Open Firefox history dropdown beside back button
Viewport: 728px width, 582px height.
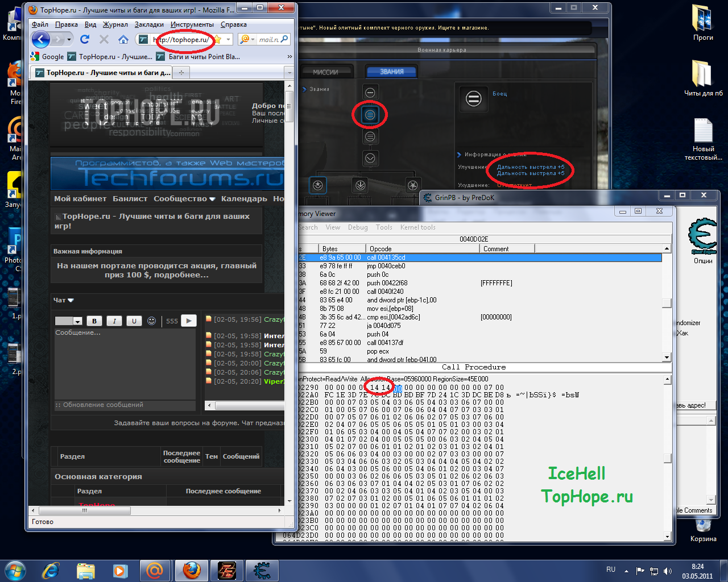coord(69,39)
